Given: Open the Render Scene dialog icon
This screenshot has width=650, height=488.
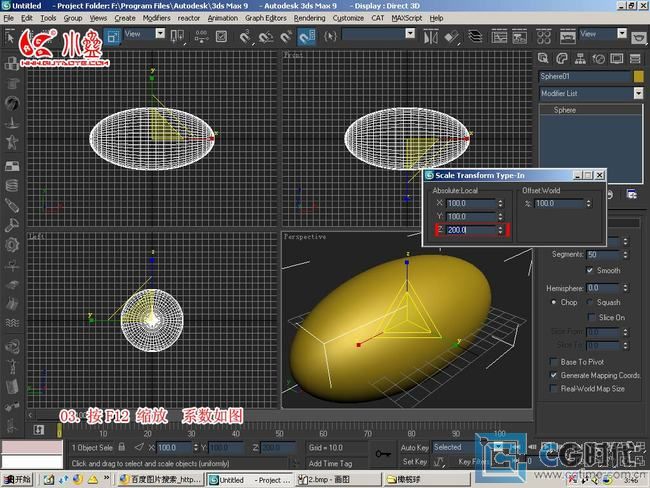Looking at the screenshot, I should coord(568,37).
